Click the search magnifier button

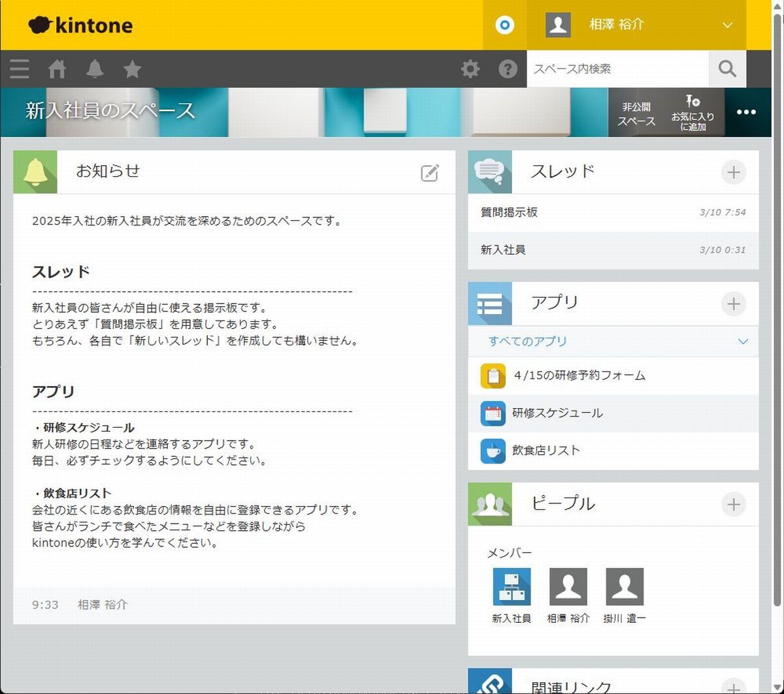[x=727, y=69]
